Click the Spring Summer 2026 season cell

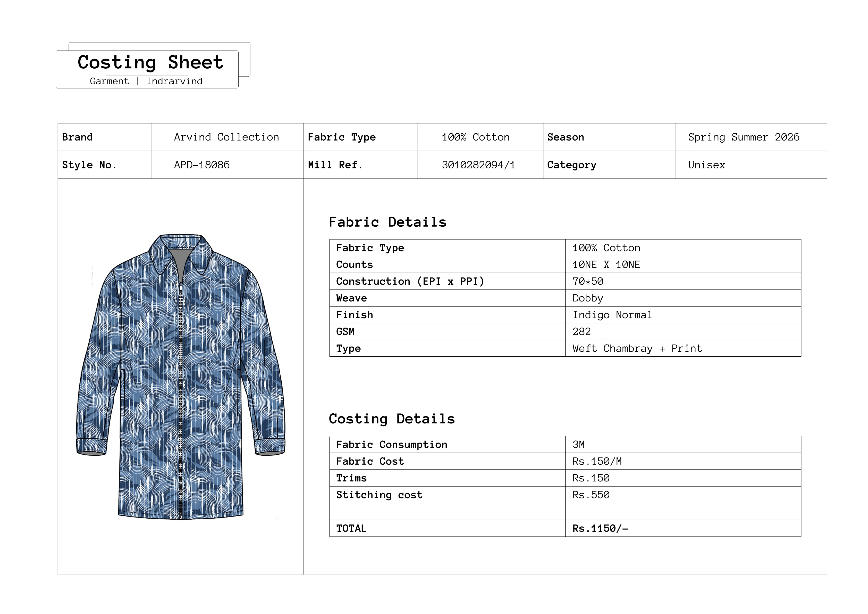click(743, 137)
